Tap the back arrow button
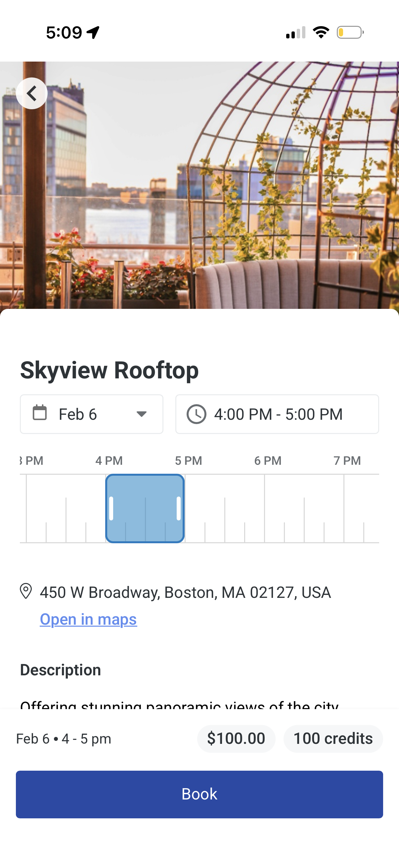 tap(32, 93)
